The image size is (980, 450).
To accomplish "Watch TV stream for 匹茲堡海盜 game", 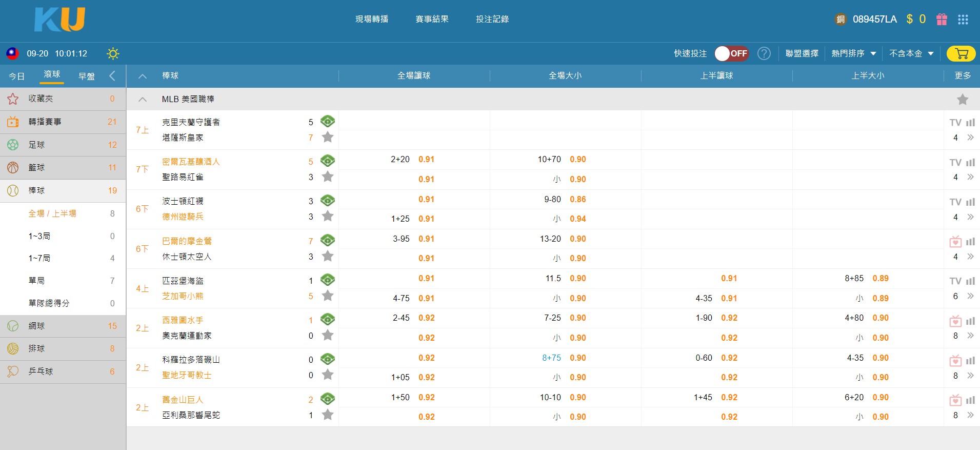I will pyautogui.click(x=955, y=281).
